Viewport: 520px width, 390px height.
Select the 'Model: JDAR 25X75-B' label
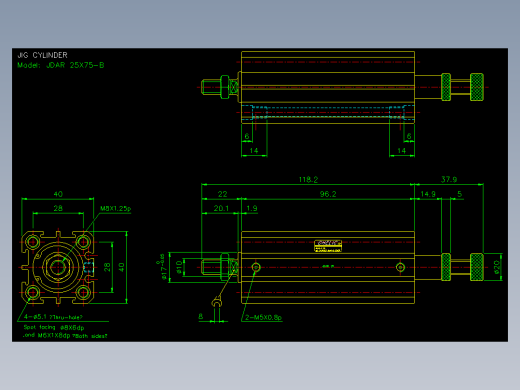click(x=61, y=65)
